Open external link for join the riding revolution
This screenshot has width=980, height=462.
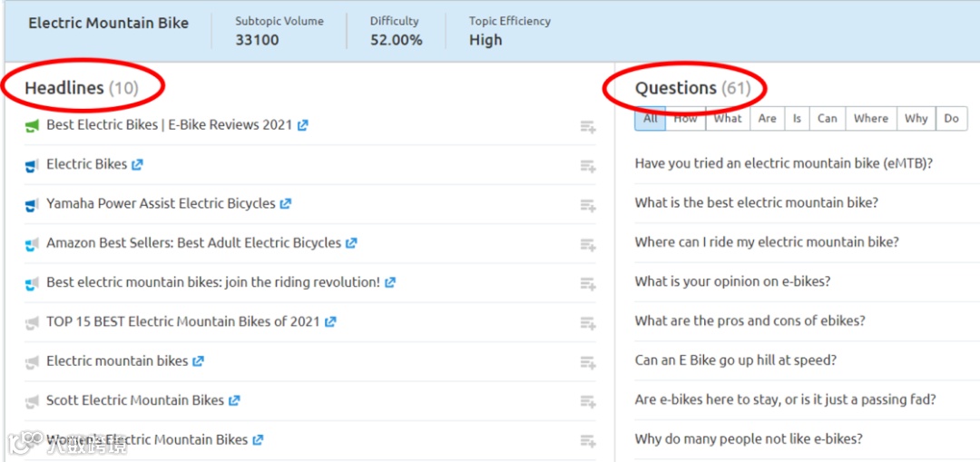tap(390, 282)
